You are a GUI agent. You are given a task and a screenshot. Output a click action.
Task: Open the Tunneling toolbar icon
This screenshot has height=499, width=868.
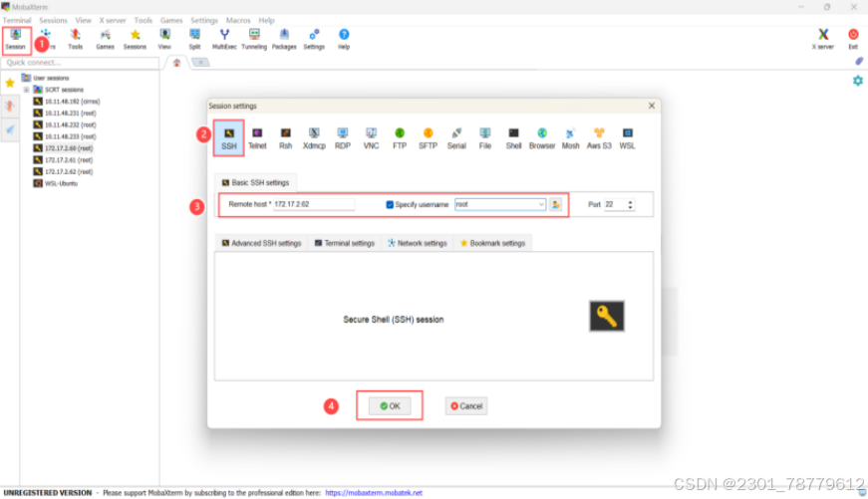(x=254, y=40)
